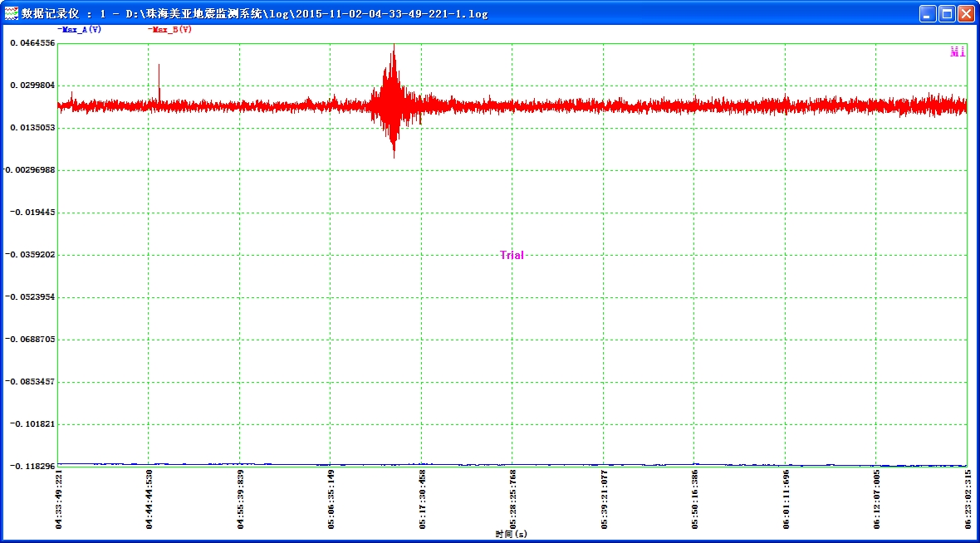Image resolution: width=980 pixels, height=543 pixels.
Task: Select the Max_B(V) legend label
Action: click(x=170, y=29)
